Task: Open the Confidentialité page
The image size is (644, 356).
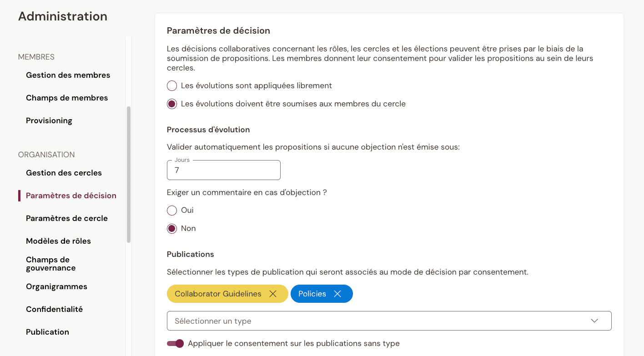Action: (54, 309)
